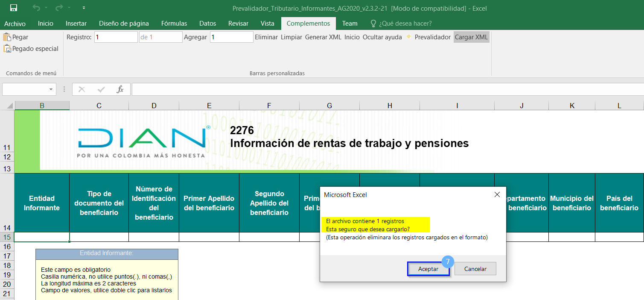The image size is (644, 300).
Task: Click 'Municipio del beneficiario' heading cell
Action: 572,203
